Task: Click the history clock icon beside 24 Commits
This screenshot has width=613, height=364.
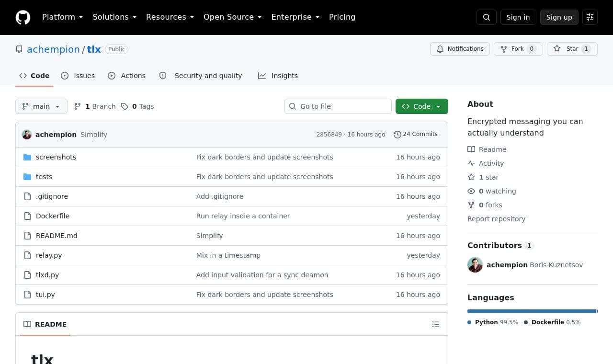Action: point(397,135)
